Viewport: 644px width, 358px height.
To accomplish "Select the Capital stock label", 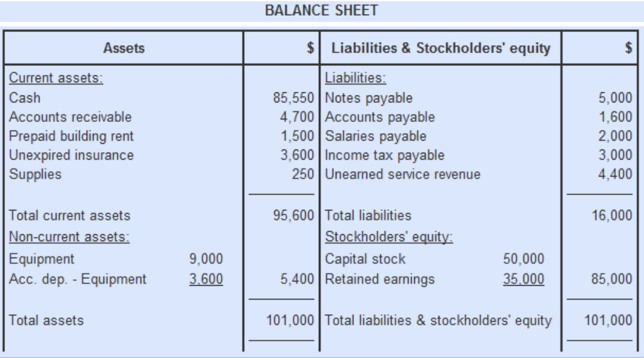I will tap(365, 259).
